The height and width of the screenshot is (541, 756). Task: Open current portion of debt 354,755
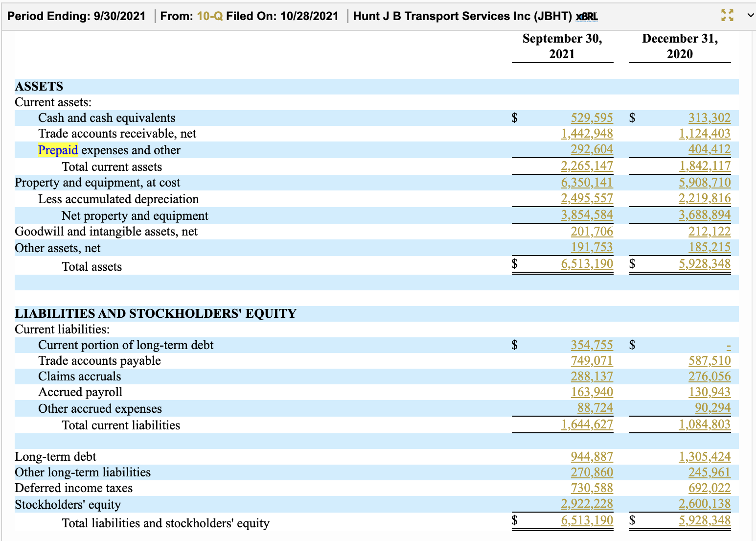[x=592, y=345]
